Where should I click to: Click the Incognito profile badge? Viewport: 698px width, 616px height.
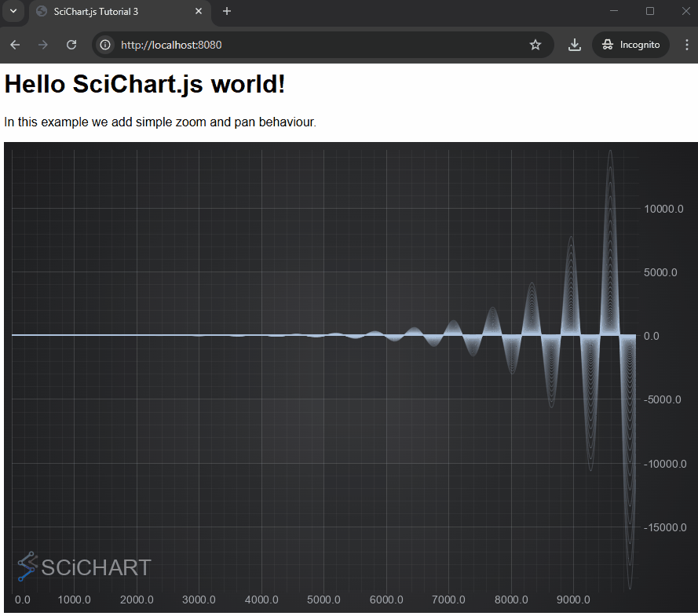[x=630, y=45]
